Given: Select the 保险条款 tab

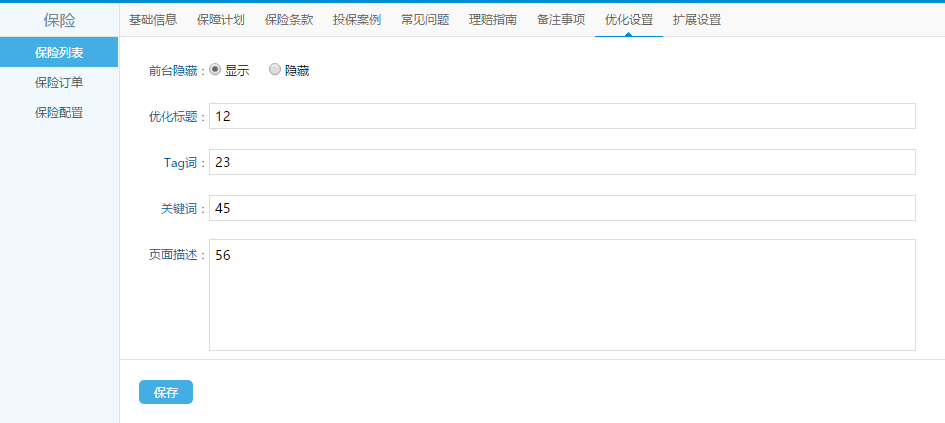Looking at the screenshot, I should (x=289, y=20).
